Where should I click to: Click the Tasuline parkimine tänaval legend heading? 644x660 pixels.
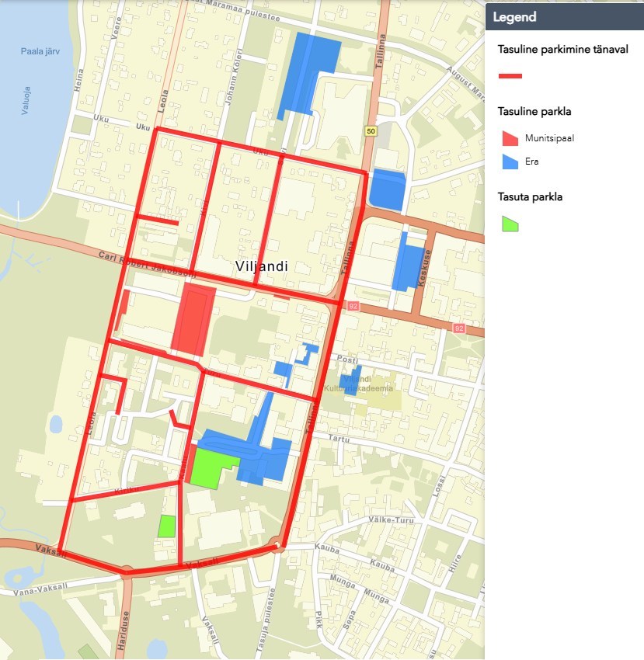tap(562, 50)
